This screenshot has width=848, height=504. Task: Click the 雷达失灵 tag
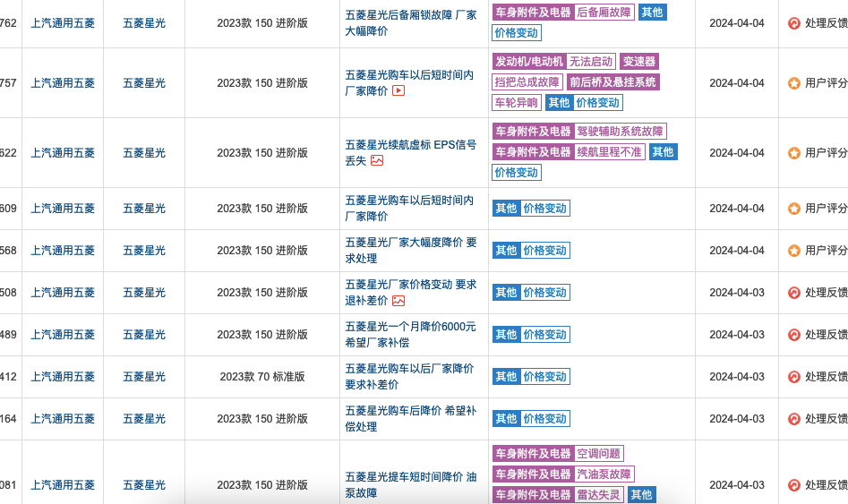[599, 495]
